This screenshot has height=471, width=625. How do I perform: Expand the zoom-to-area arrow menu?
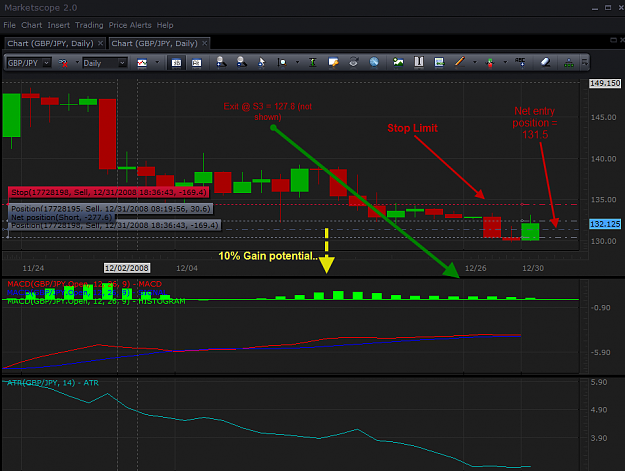click(x=297, y=62)
